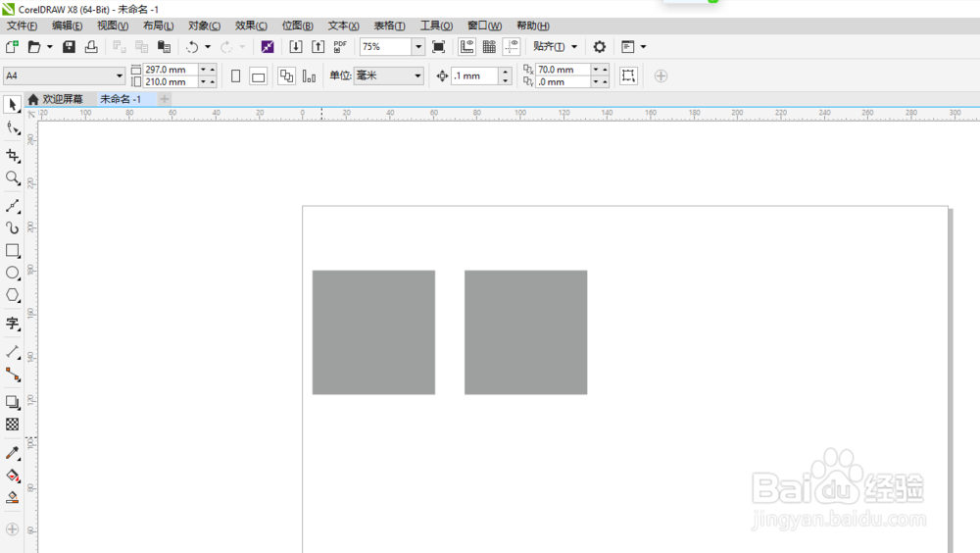Expand the 75% zoom level dropdown
The image size is (980, 553).
(x=418, y=47)
